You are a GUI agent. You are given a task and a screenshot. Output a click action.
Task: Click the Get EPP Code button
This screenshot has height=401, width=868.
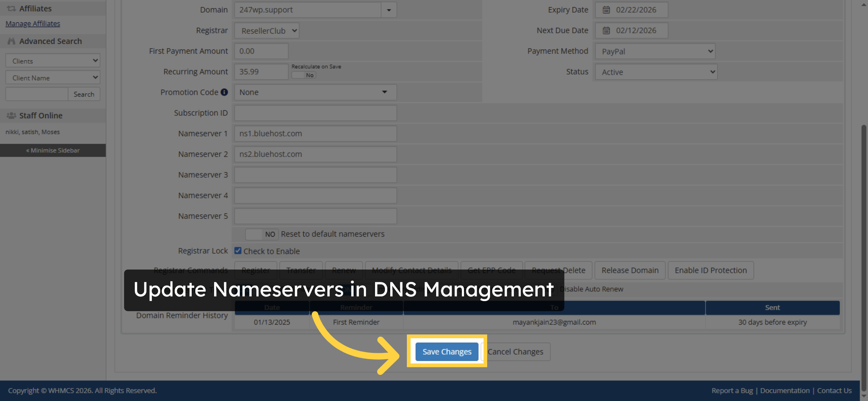492,270
